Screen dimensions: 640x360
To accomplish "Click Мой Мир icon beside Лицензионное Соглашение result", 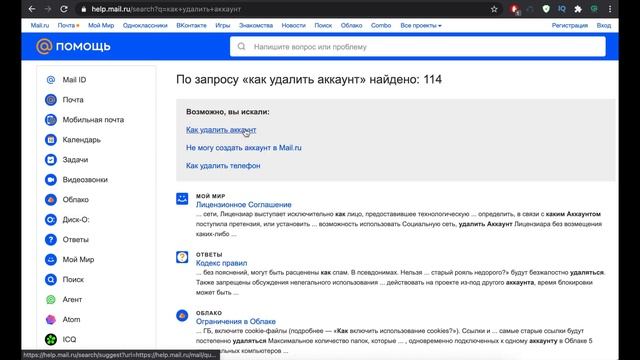I will coord(182,199).
